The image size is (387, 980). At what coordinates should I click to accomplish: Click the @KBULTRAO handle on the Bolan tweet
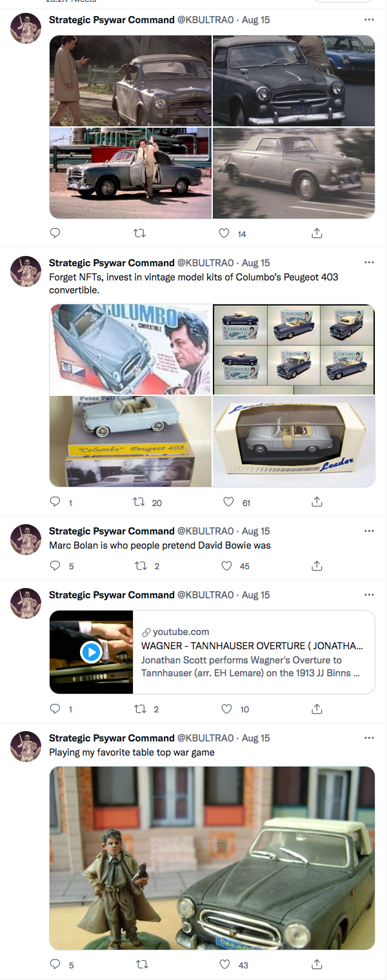tap(205, 531)
